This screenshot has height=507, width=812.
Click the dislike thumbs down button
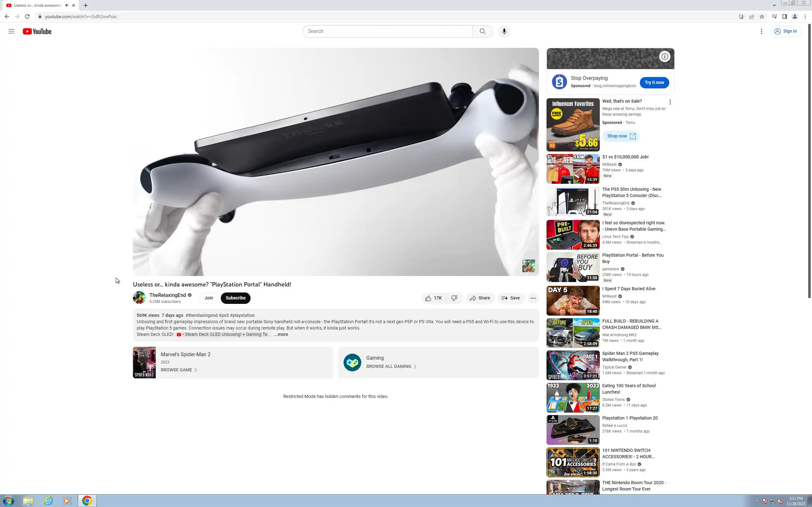454,298
